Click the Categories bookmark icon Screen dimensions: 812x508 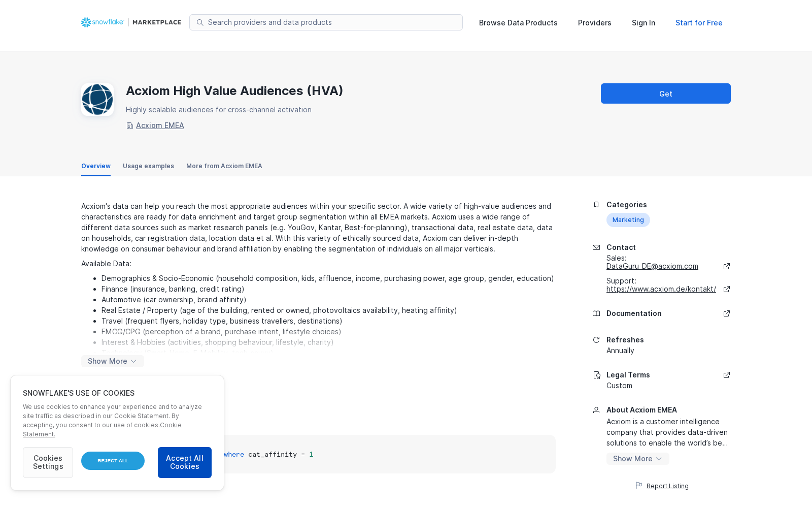(x=596, y=205)
